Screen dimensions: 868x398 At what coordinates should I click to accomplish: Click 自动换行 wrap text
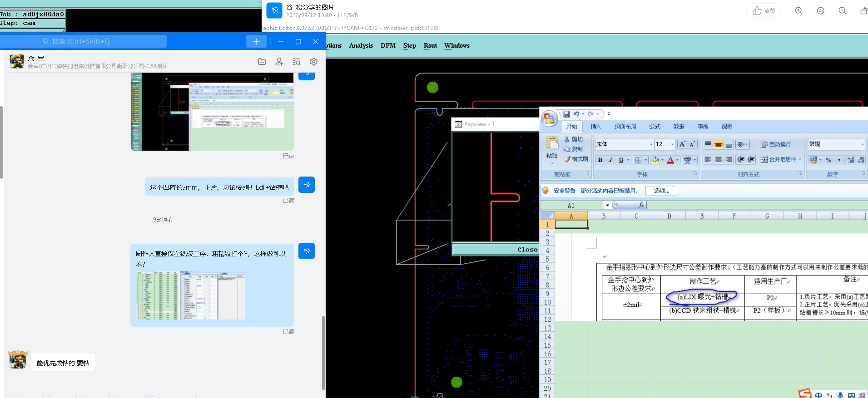coord(776,144)
